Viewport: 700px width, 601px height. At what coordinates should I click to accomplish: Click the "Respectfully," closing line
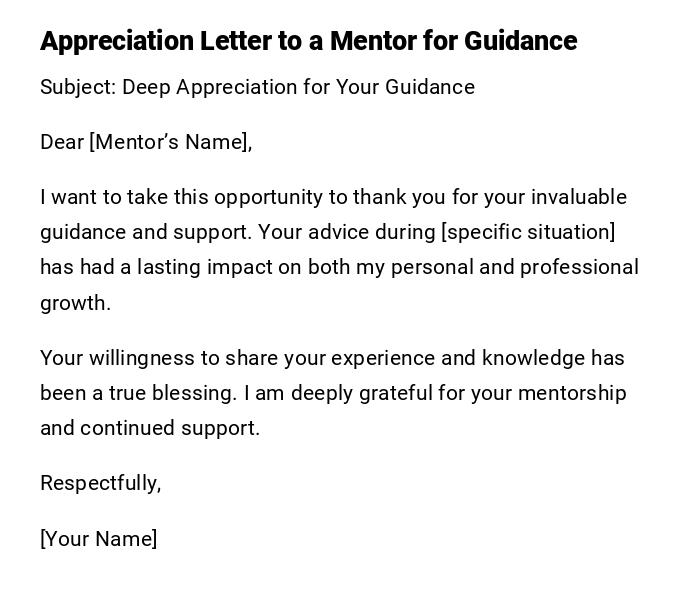(100, 483)
